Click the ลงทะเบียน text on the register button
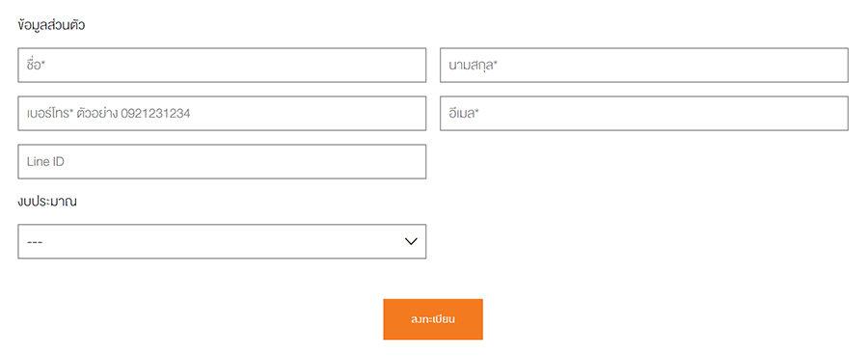 click(433, 319)
